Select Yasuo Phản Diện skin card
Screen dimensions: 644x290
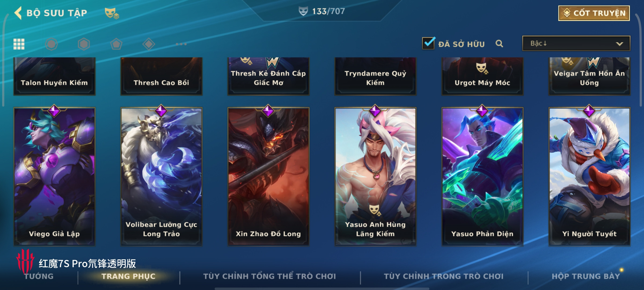pyautogui.click(x=482, y=176)
